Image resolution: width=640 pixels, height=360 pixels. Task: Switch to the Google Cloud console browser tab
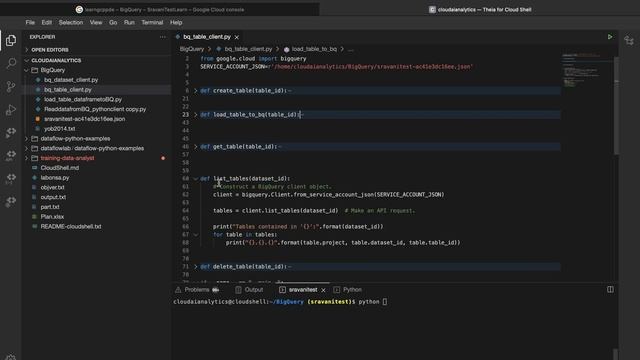pos(160,9)
